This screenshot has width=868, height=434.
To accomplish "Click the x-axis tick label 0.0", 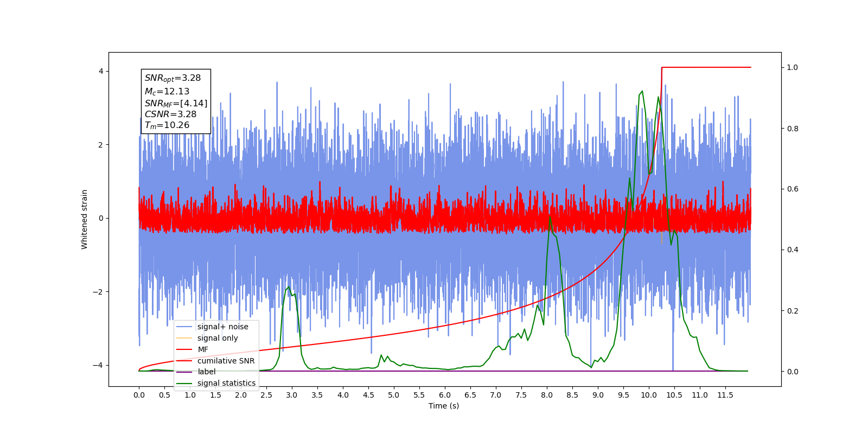I will [x=139, y=395].
